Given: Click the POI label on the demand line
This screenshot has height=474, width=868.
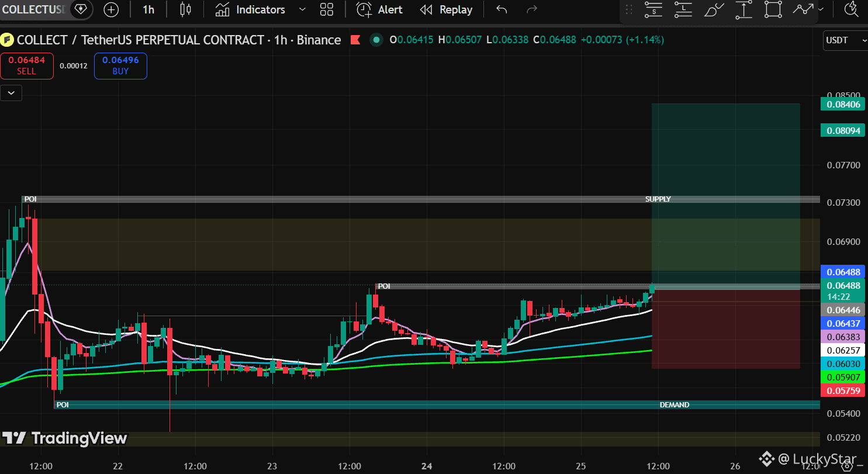Looking at the screenshot, I should 63,405.
